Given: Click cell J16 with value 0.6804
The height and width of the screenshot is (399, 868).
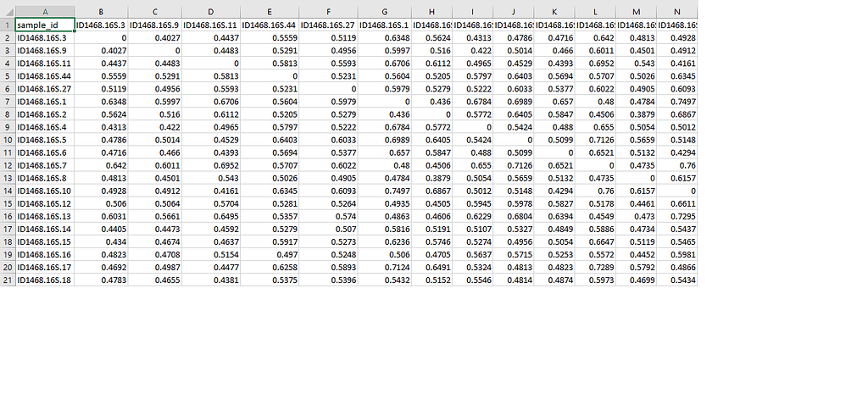Looking at the screenshot, I should (514, 216).
